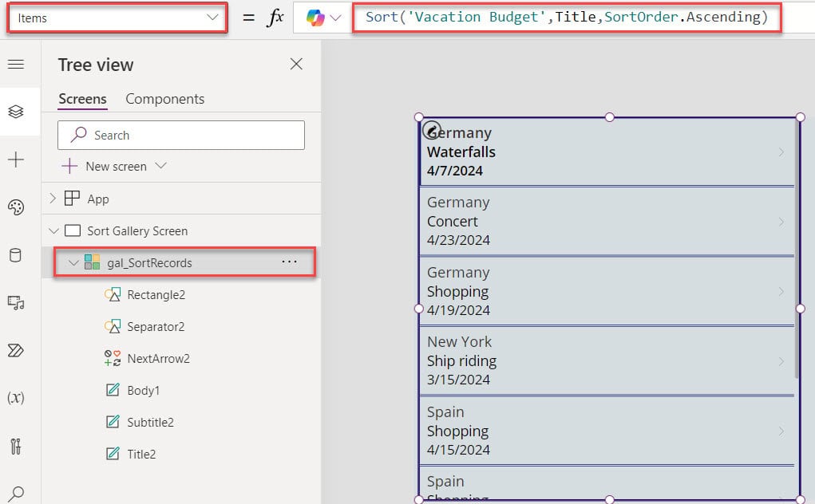Screen dimensions: 815x504
Task: Click the Rectangle2 shape icon
Action: coord(113,294)
